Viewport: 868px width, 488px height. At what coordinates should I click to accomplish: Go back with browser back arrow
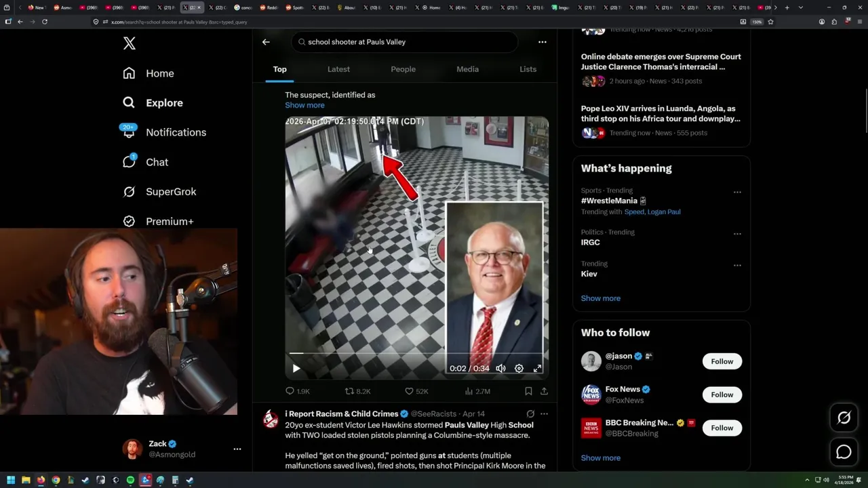click(x=20, y=22)
